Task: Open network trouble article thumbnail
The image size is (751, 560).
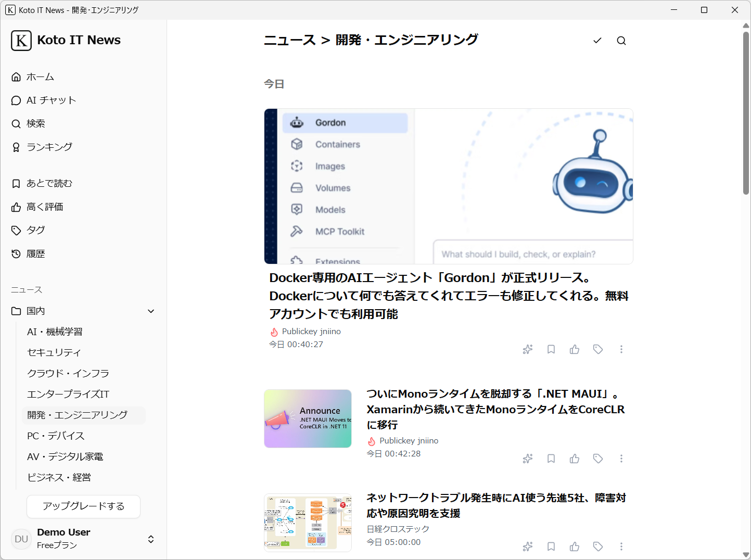Action: click(308, 523)
